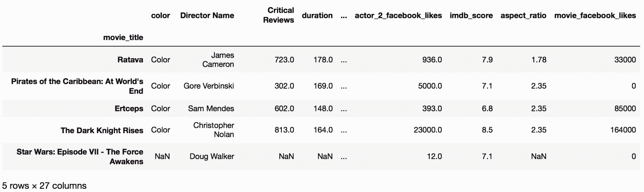Viewport: 644px width, 192px height.
Task: Select the Ratava row label
Action: click(130, 60)
